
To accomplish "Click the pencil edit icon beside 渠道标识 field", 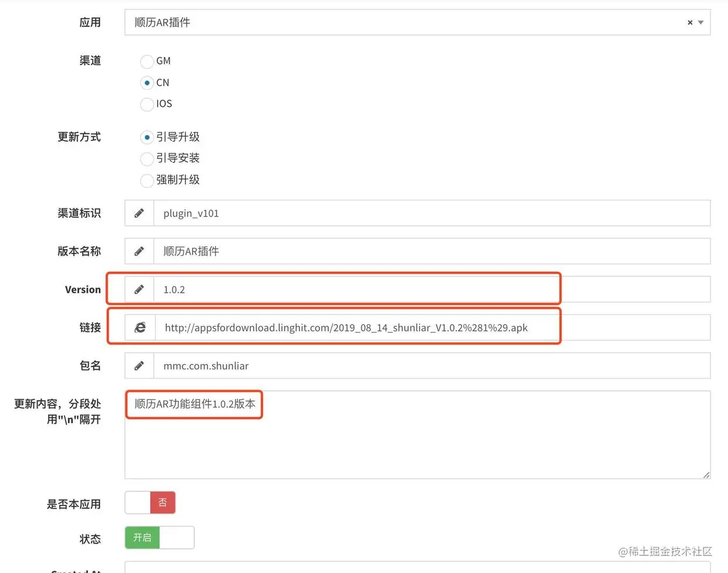I will tap(139, 213).
